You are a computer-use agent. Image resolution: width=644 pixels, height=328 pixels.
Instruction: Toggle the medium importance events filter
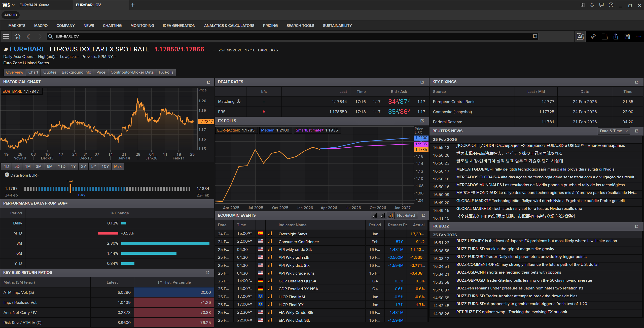(x=383, y=215)
